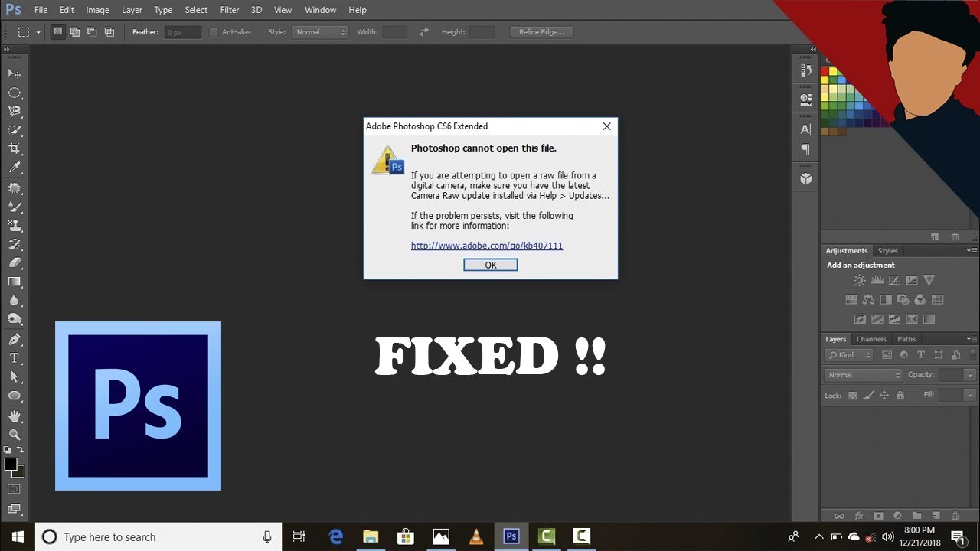Select the Quick Selection tool

[14, 130]
